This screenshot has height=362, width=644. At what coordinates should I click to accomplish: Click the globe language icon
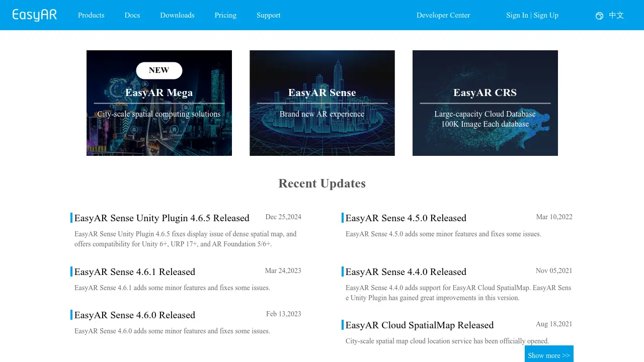[x=599, y=16]
